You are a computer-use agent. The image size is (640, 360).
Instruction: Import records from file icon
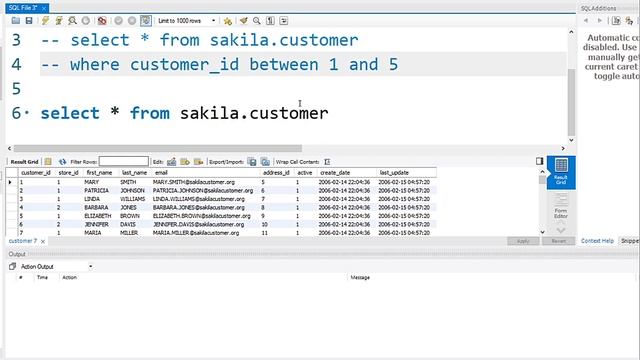pyautogui.click(x=265, y=162)
